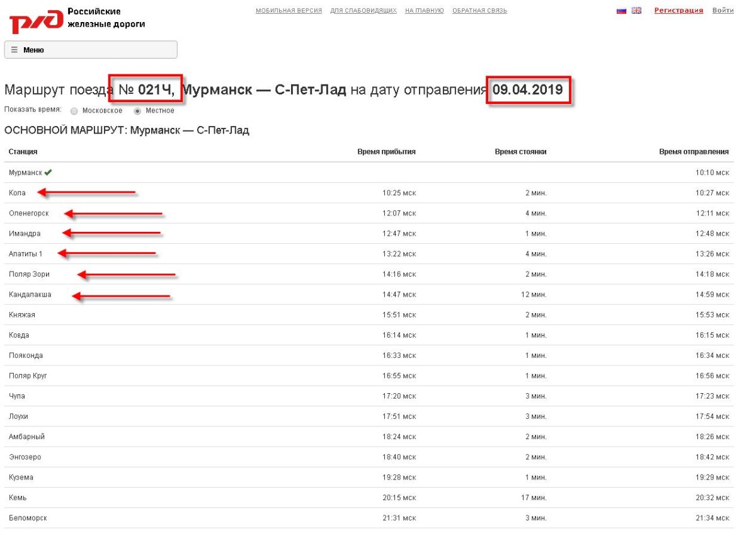Select the Кандалакша station row
Image resolution: width=756 pixels, height=533 pixels.
point(30,294)
